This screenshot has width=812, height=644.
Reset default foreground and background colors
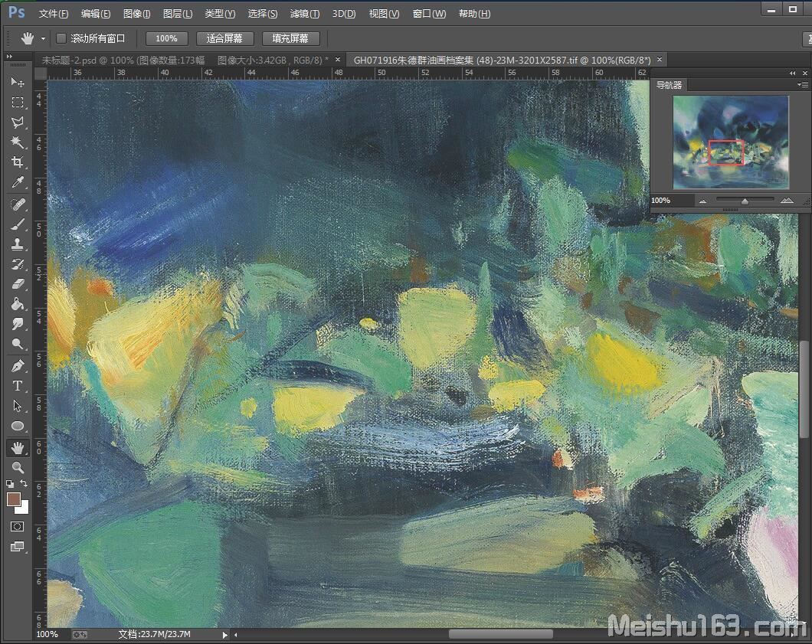point(9,484)
